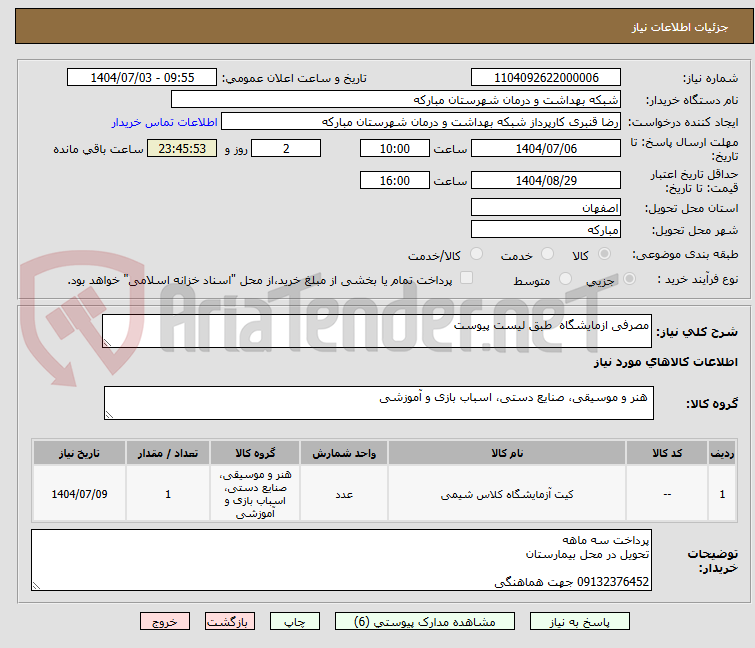Click the product group cell in row 1

coord(255,494)
